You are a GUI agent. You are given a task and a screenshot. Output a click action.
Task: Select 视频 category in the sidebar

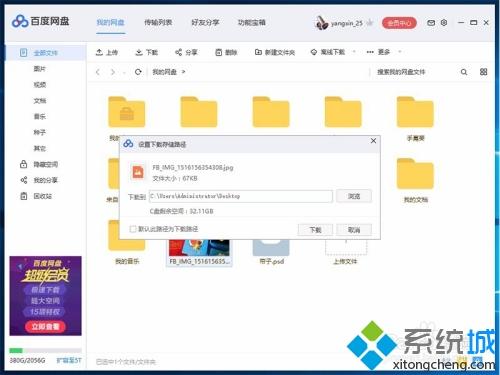pyautogui.click(x=40, y=85)
